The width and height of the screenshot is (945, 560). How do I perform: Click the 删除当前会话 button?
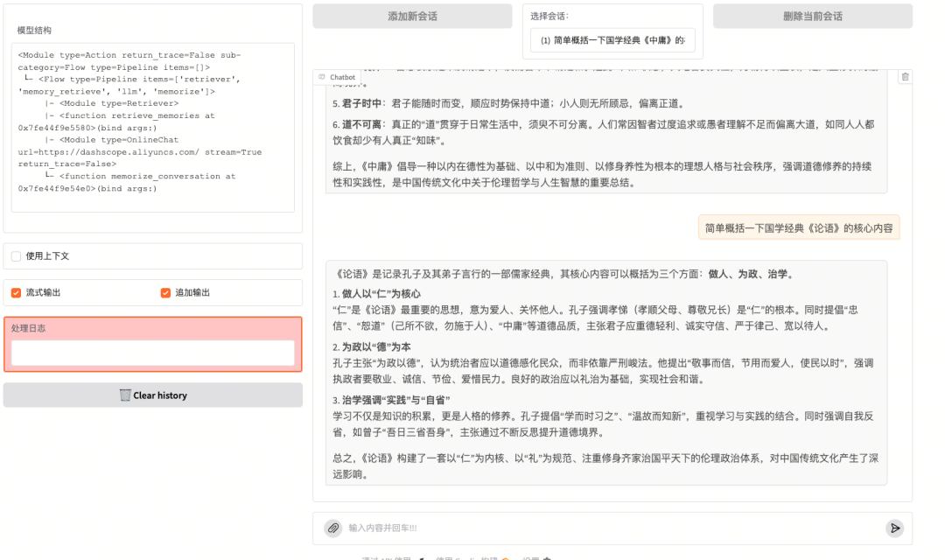(x=812, y=15)
